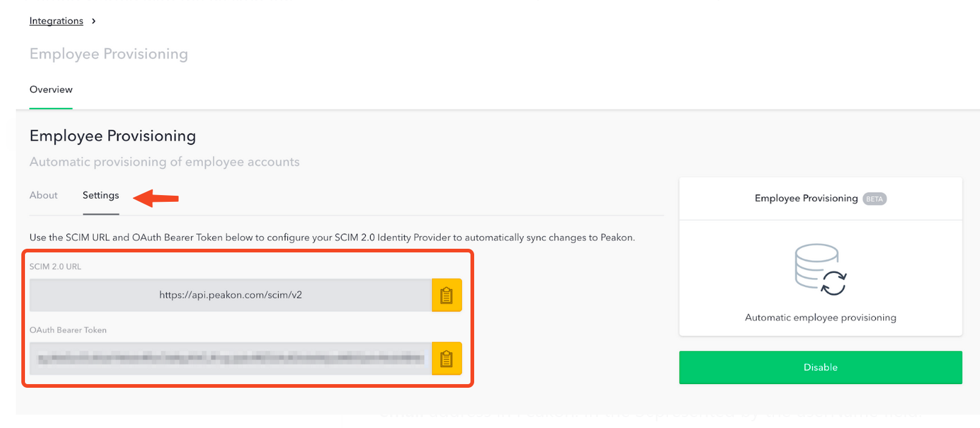Disable employee provisioning with the green button

(820, 367)
